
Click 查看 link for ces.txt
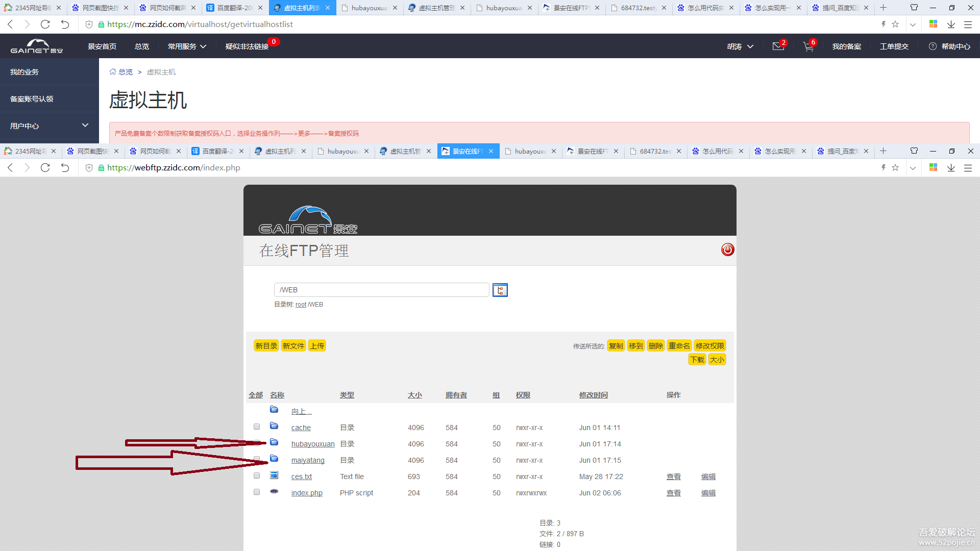tap(674, 477)
